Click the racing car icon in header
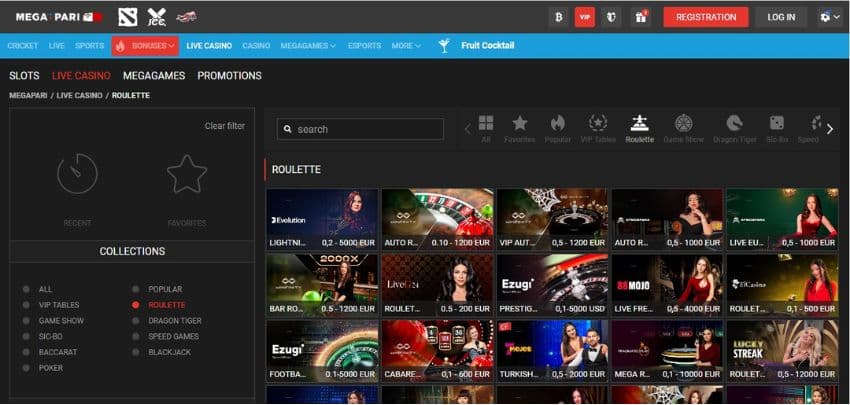 [186, 17]
